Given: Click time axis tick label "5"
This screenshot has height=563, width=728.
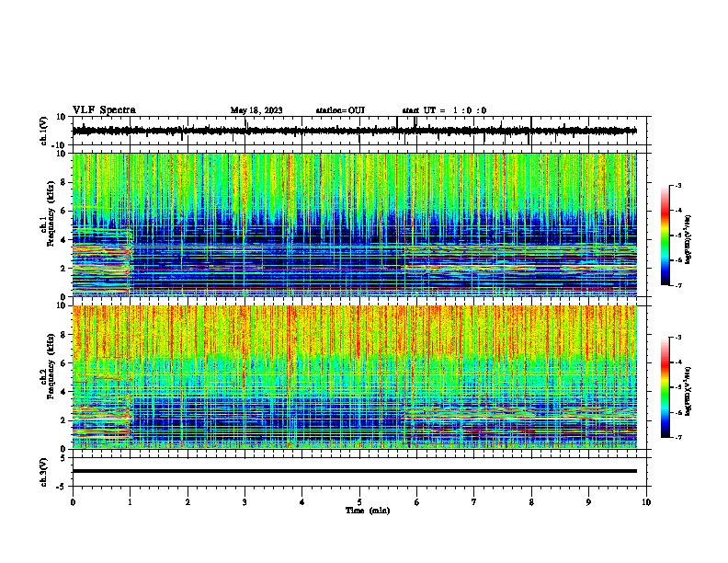Looking at the screenshot, I should pyautogui.click(x=359, y=502).
